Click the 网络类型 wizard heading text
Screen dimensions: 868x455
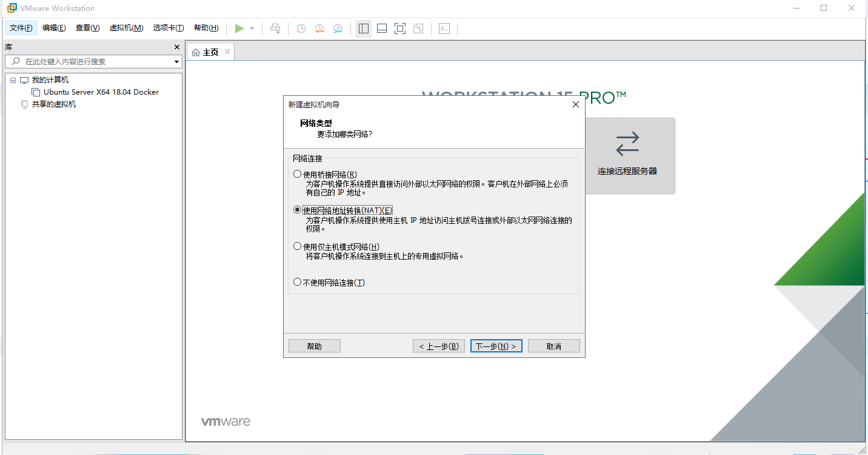316,123
